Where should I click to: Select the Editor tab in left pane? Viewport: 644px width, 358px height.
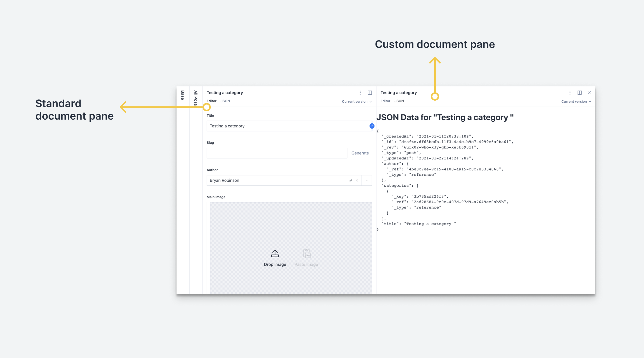211,101
